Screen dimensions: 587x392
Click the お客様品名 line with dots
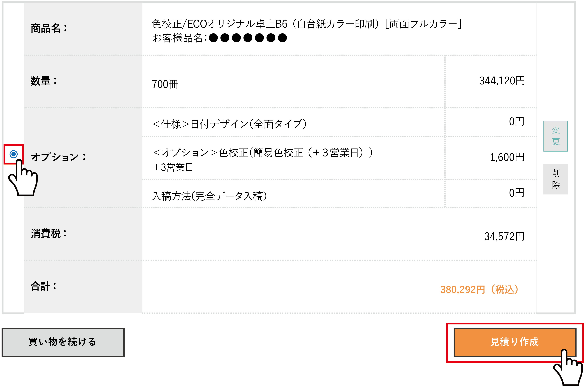click(x=219, y=38)
